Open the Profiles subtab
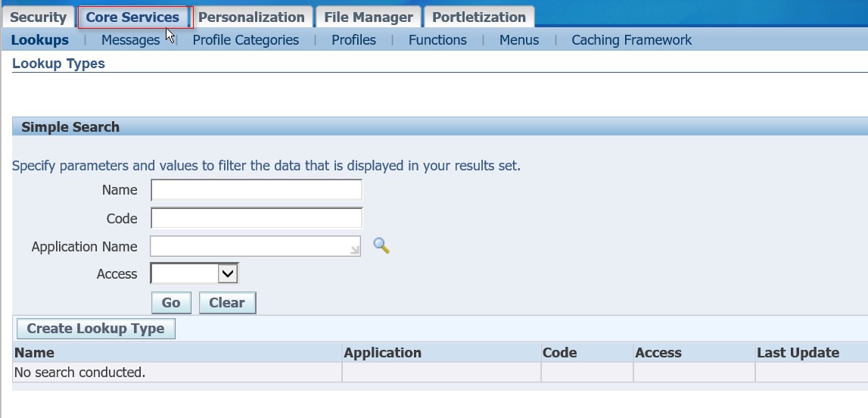 [353, 40]
